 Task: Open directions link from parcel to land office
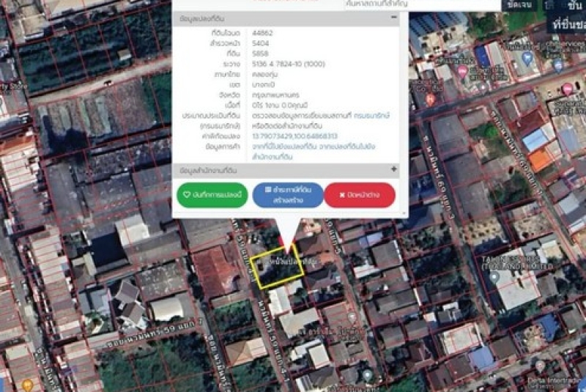[314, 152]
